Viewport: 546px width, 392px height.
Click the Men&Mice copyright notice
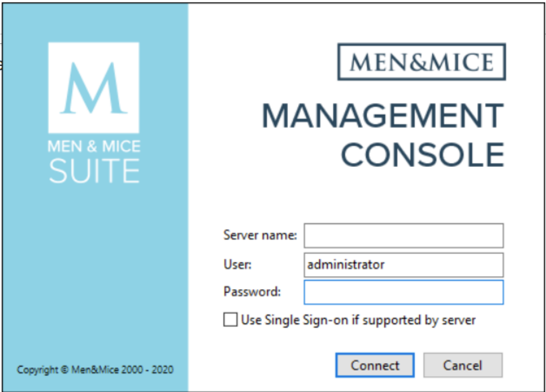click(x=95, y=369)
